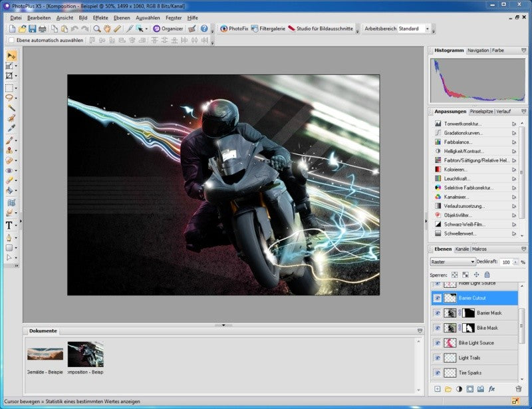The width and height of the screenshot is (532, 409).
Task: Pick the Lasso selection tool
Action: 9,98
